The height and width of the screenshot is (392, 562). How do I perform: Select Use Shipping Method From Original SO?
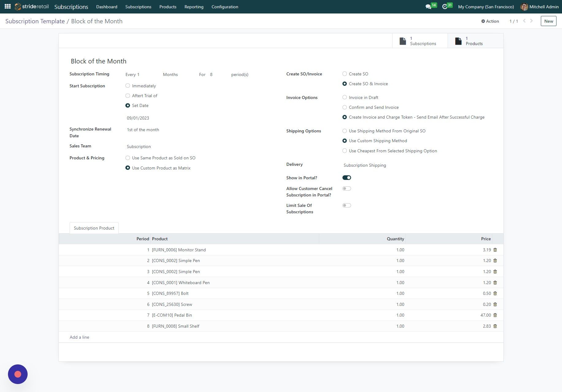[x=345, y=131]
